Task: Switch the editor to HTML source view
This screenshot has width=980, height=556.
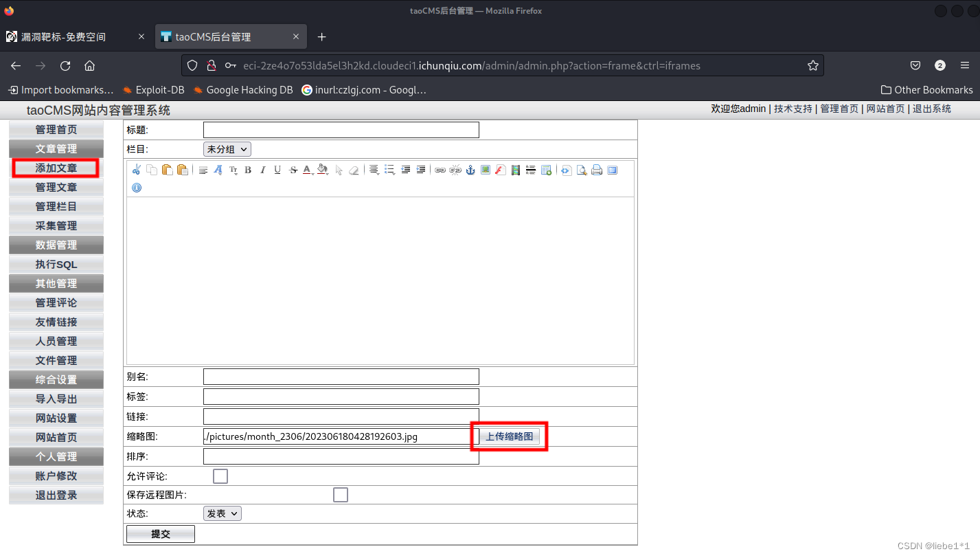Action: pos(567,170)
